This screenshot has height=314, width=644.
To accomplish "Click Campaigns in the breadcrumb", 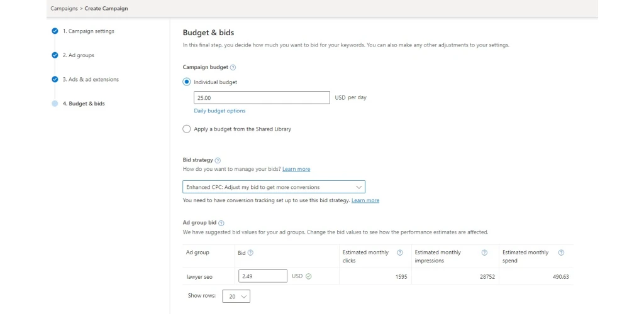I will (x=64, y=8).
